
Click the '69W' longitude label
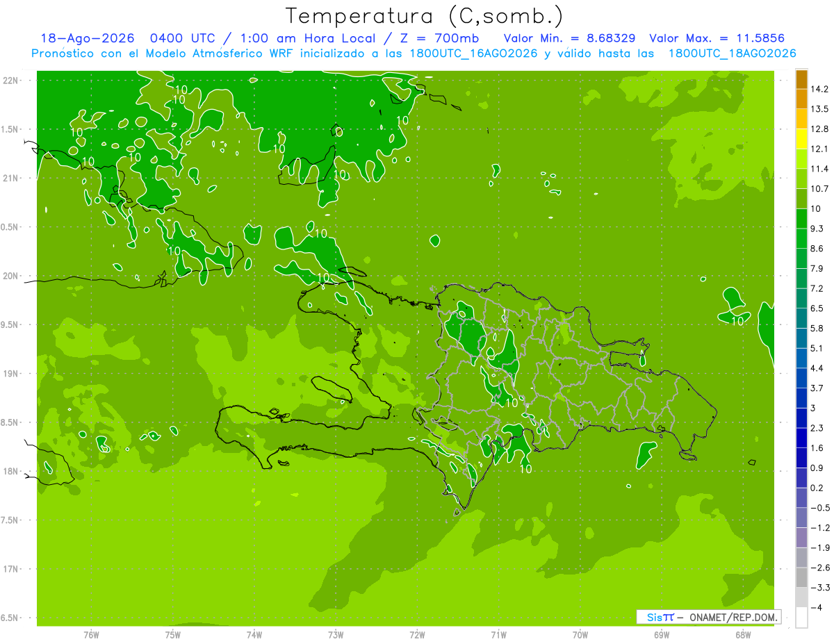coord(662,635)
